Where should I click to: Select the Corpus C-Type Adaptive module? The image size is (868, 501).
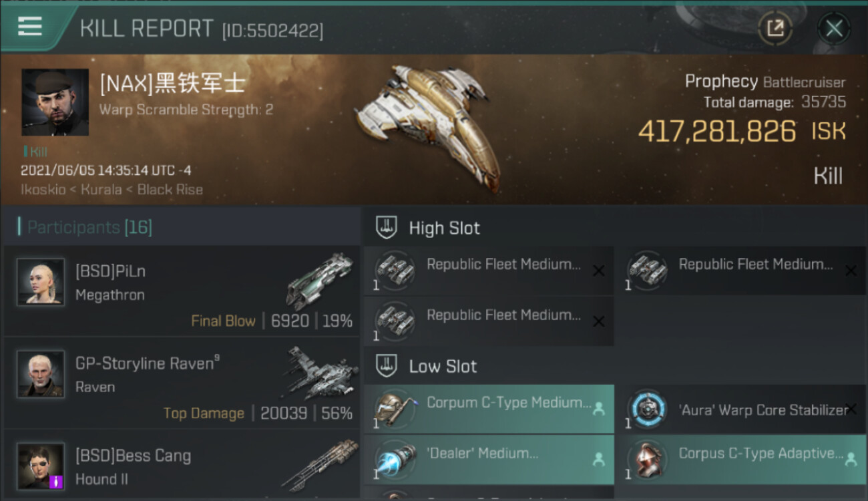coord(740,460)
